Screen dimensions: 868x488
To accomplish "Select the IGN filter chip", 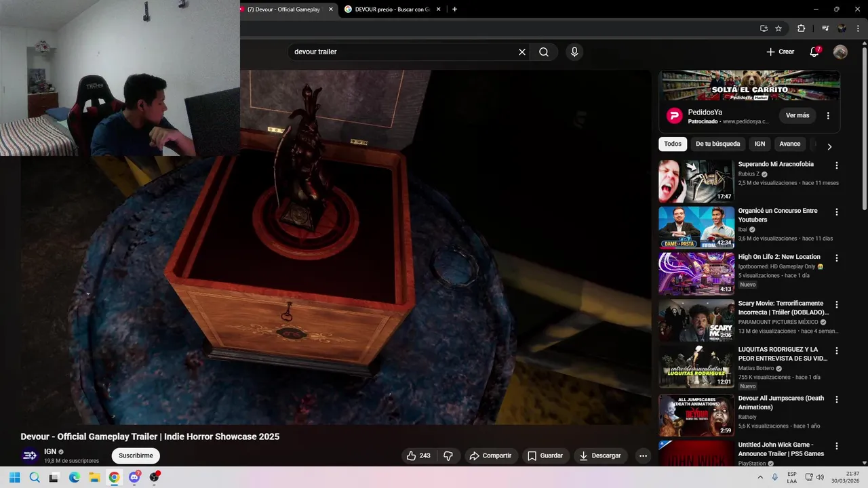I will coord(759,144).
